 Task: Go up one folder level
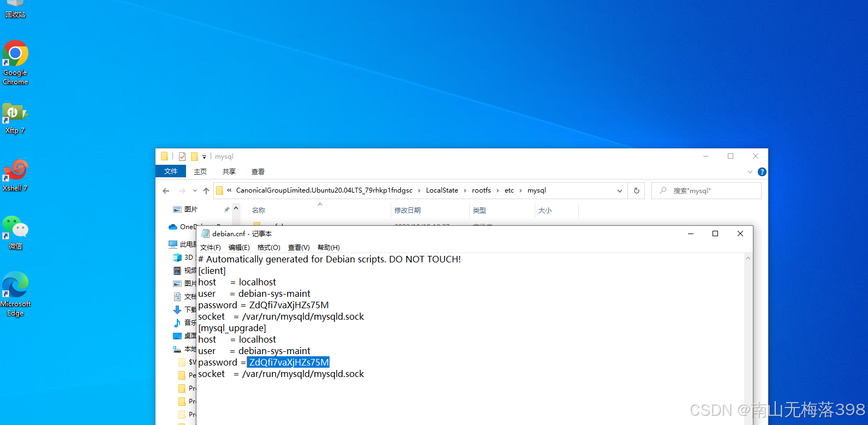(206, 191)
